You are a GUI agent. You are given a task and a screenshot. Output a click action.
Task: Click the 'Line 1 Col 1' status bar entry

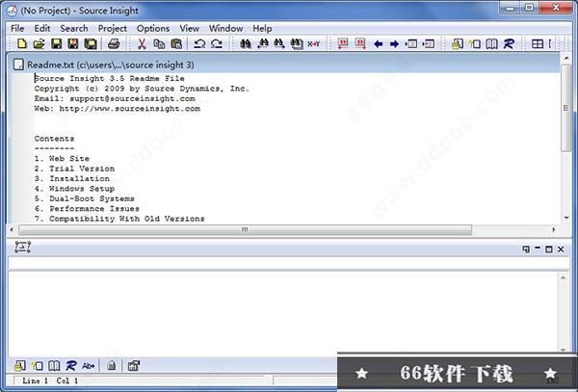pos(50,380)
